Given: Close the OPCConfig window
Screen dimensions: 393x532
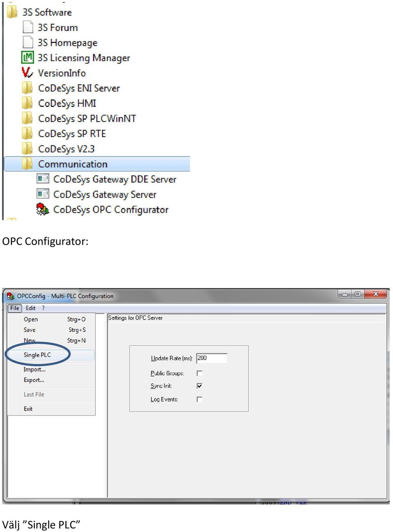Looking at the screenshot, I should [x=375, y=294].
